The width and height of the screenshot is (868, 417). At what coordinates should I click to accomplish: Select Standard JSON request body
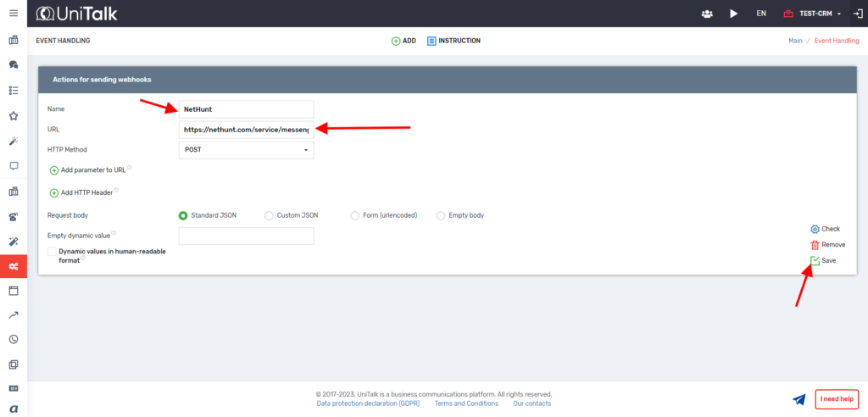[183, 215]
